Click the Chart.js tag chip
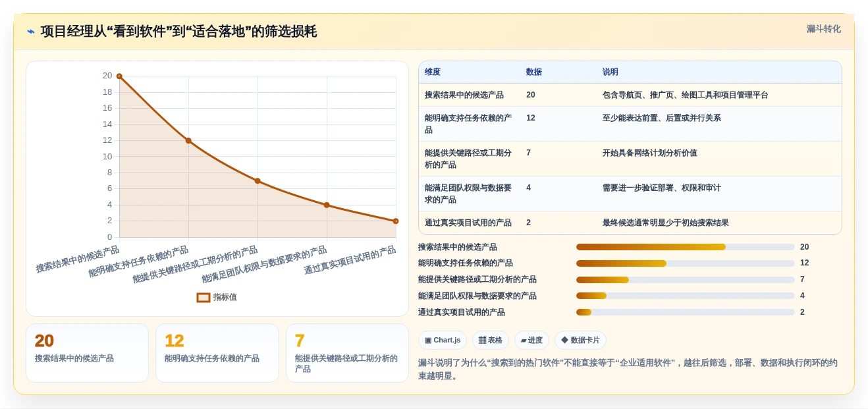868x409 pixels. (443, 340)
